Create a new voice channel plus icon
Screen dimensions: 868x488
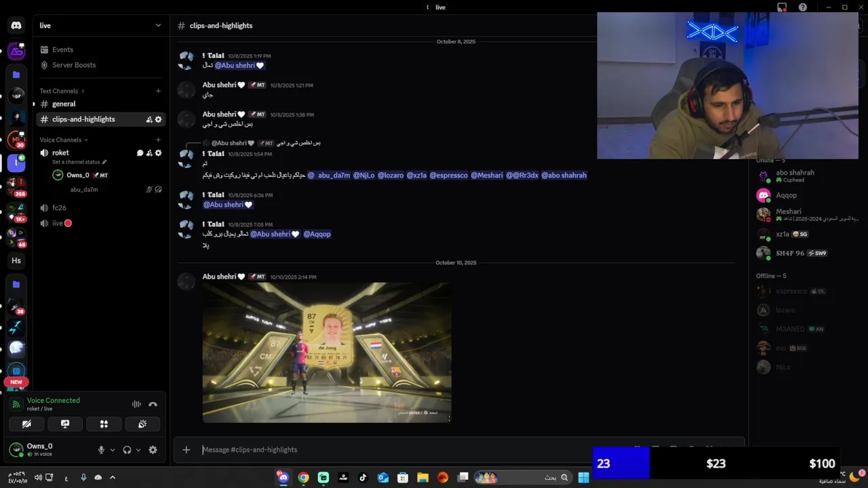pos(158,140)
